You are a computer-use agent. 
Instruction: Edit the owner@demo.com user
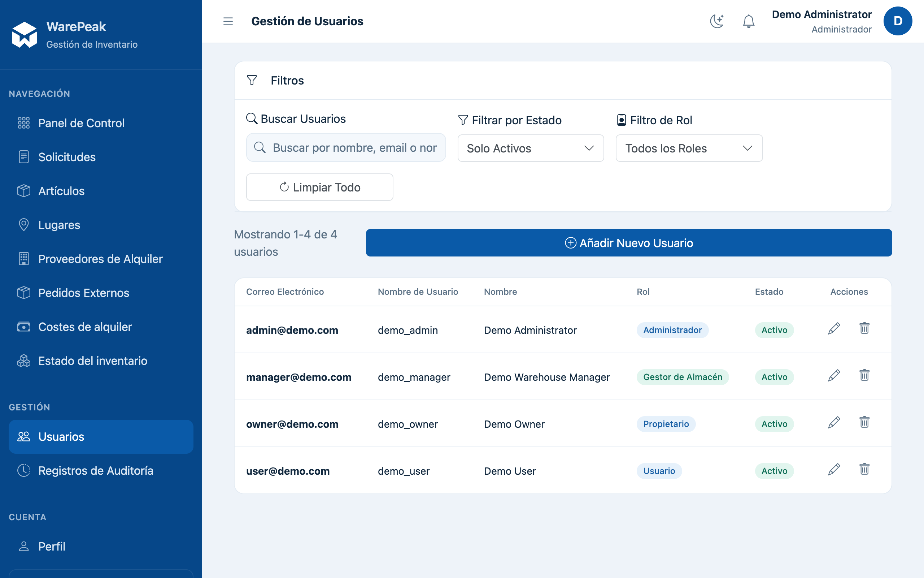(x=834, y=422)
